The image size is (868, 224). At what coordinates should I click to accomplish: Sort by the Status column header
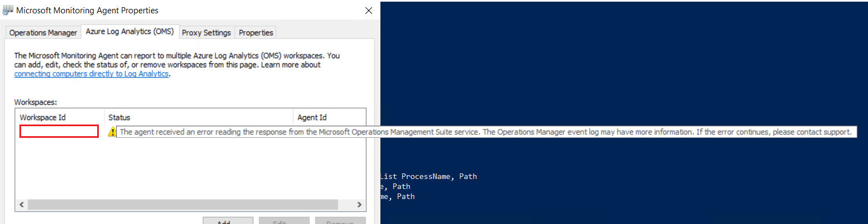point(198,117)
